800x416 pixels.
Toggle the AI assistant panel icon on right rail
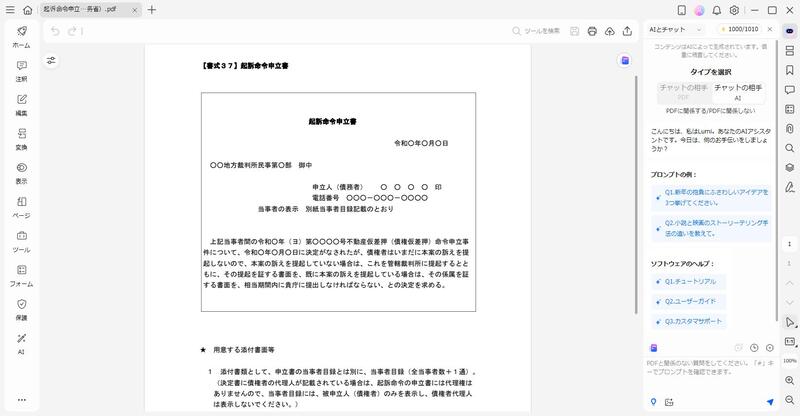point(790,31)
